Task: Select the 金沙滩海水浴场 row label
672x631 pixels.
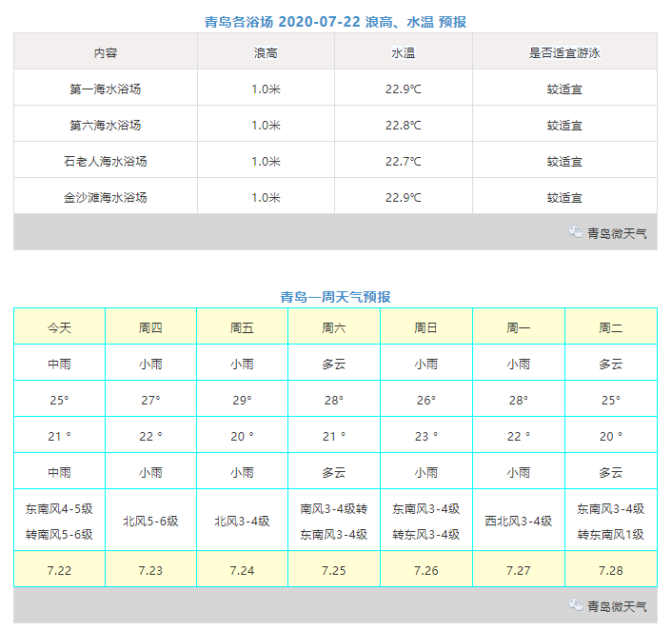Action: (x=106, y=198)
